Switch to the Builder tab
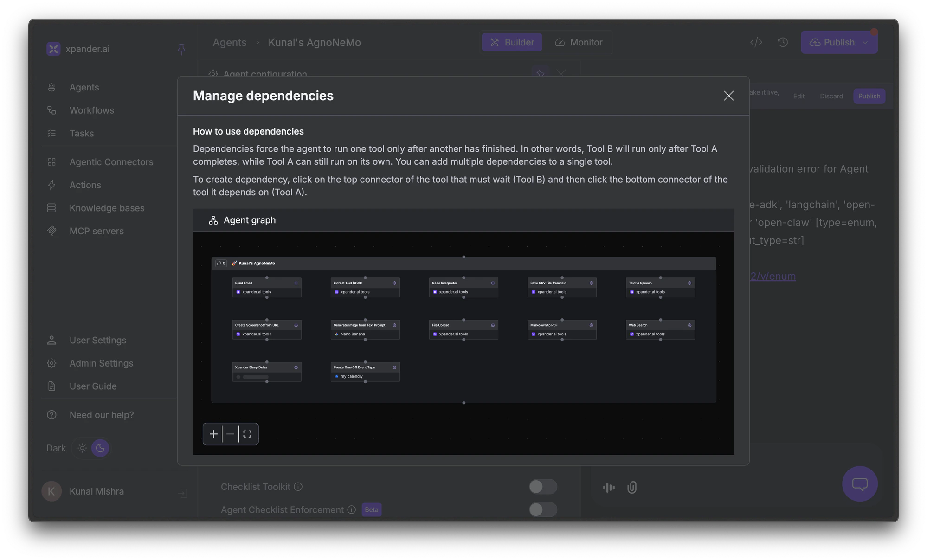927x560 pixels. (511, 42)
